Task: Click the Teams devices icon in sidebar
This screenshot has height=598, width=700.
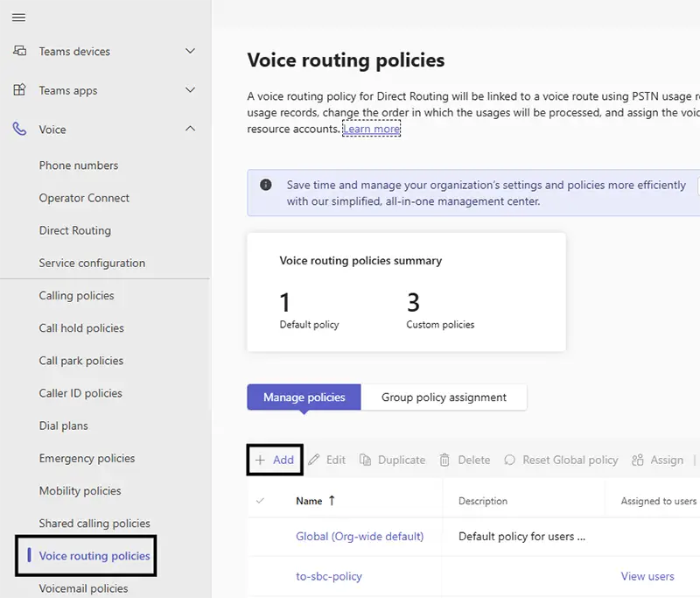Action: click(x=19, y=52)
